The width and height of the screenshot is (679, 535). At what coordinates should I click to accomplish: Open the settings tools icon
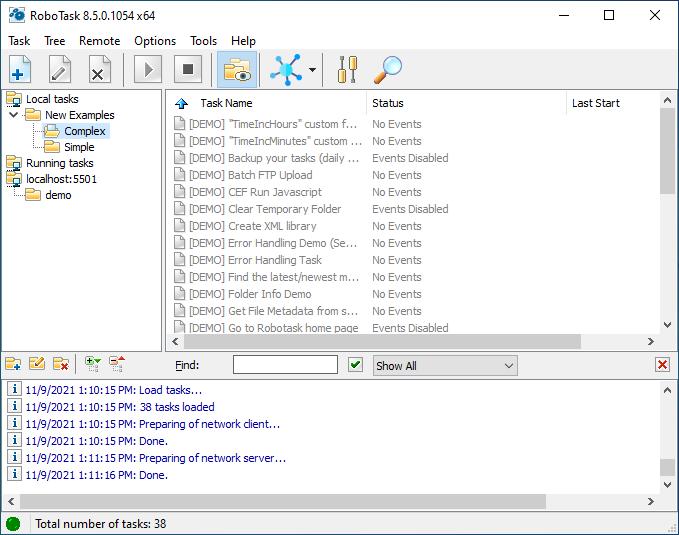(348, 69)
